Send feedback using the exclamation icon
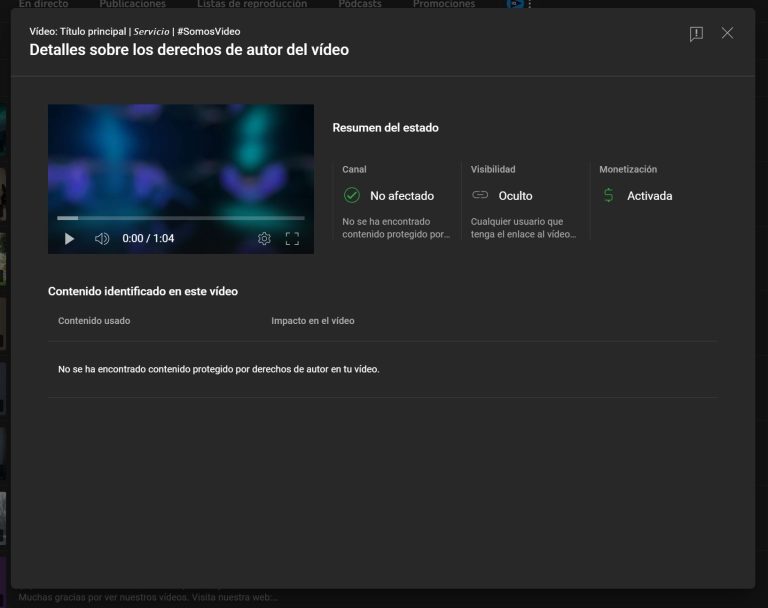Screen dimensions: 768x608 click(x=696, y=33)
